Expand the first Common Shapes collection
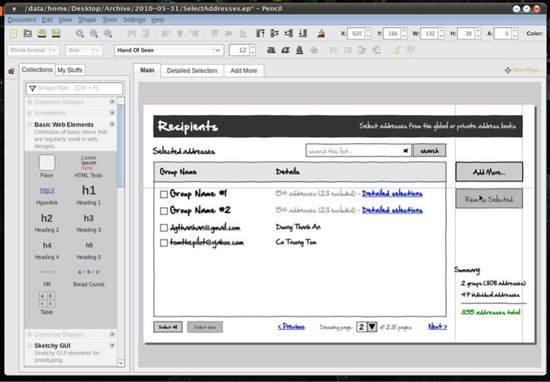550x382 pixels. [30, 102]
